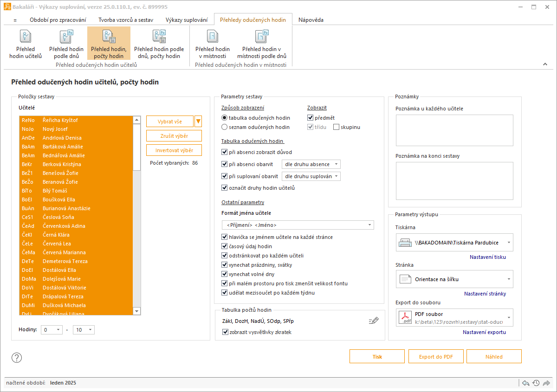Edit the Tabulka počtů hodin pencil icon
Screen dimensions: 557x392
pyautogui.click(x=374, y=321)
